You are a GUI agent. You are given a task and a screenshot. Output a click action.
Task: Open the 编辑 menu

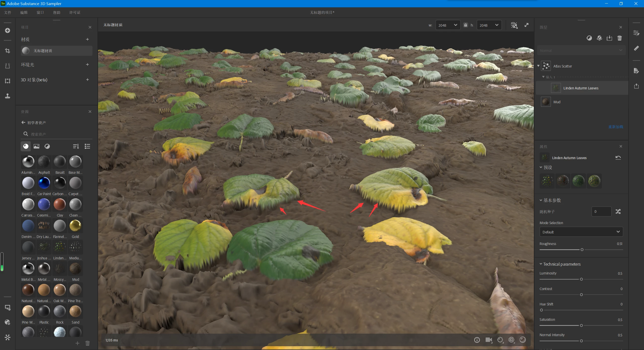click(x=24, y=12)
